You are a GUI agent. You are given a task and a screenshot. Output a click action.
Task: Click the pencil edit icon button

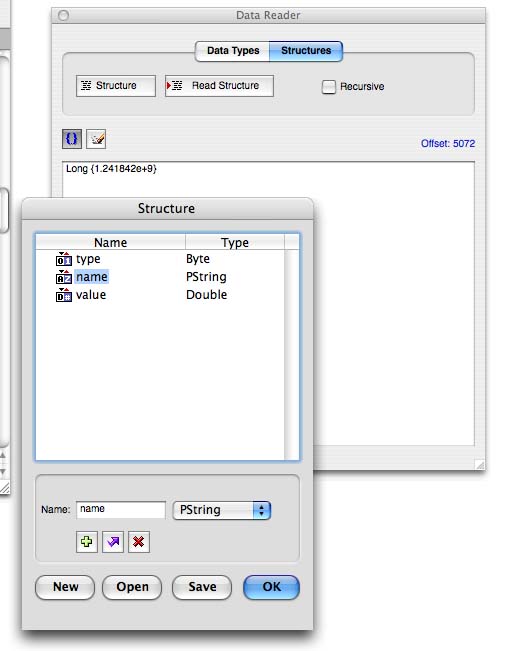96,139
